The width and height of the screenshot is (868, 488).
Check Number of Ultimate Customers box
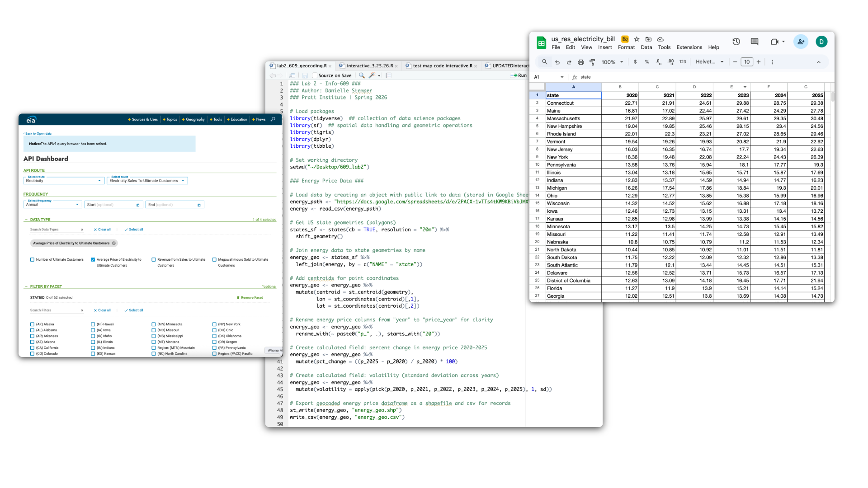coord(32,260)
